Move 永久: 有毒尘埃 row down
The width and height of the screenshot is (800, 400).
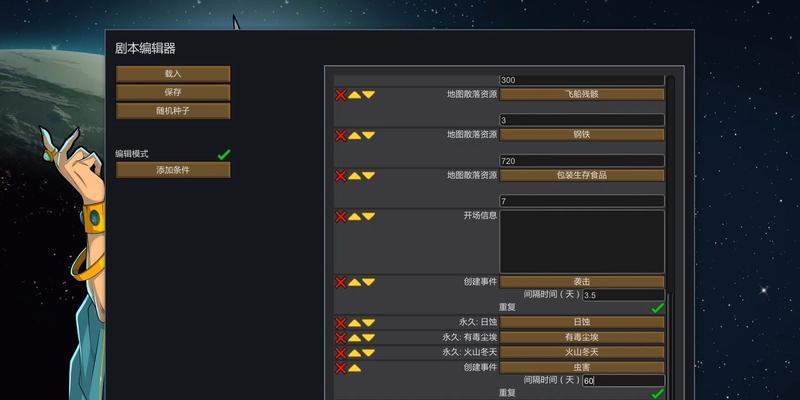pos(368,337)
